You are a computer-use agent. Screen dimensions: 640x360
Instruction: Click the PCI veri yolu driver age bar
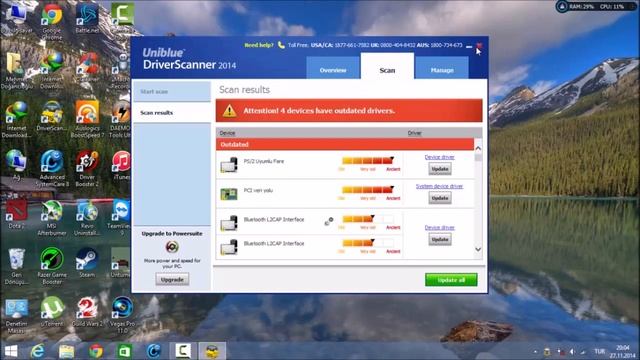tap(367, 190)
